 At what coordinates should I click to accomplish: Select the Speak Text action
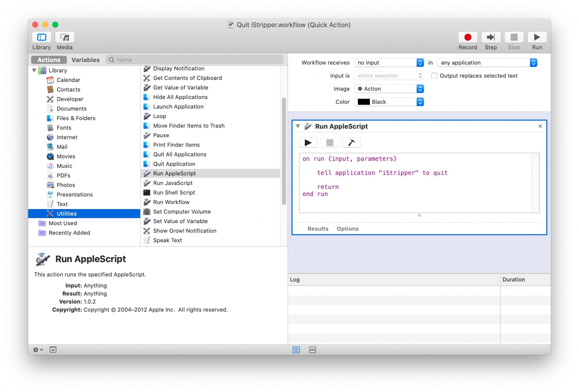167,240
